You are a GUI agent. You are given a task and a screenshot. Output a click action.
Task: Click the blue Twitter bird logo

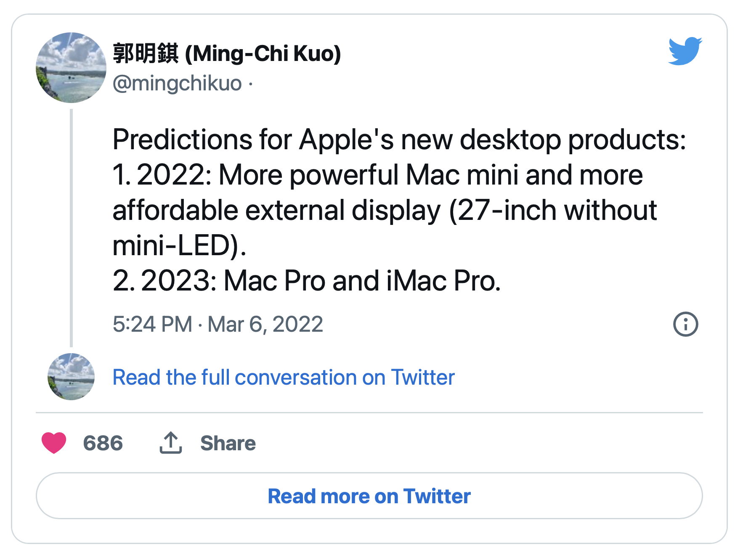[685, 51]
